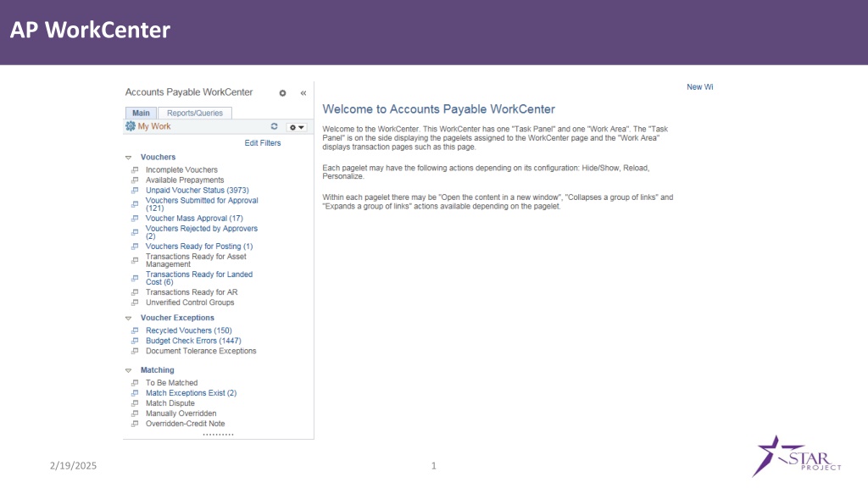Open new-window icon beside Recycled Vouchers

135,330
